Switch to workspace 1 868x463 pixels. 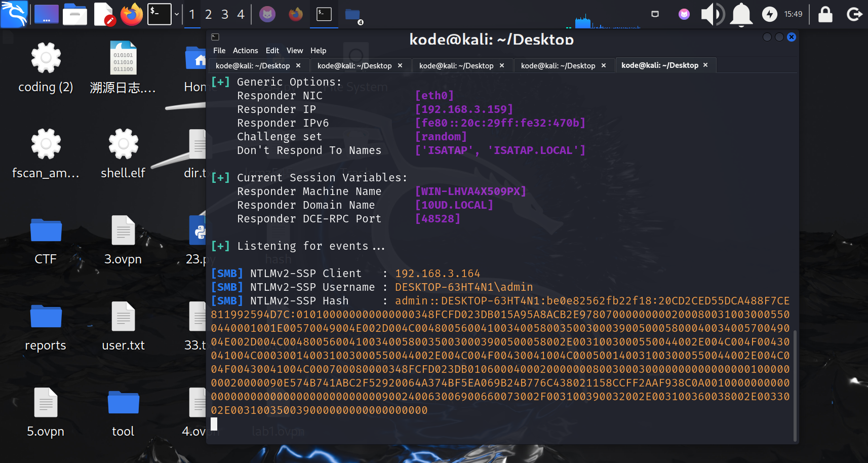(x=192, y=14)
